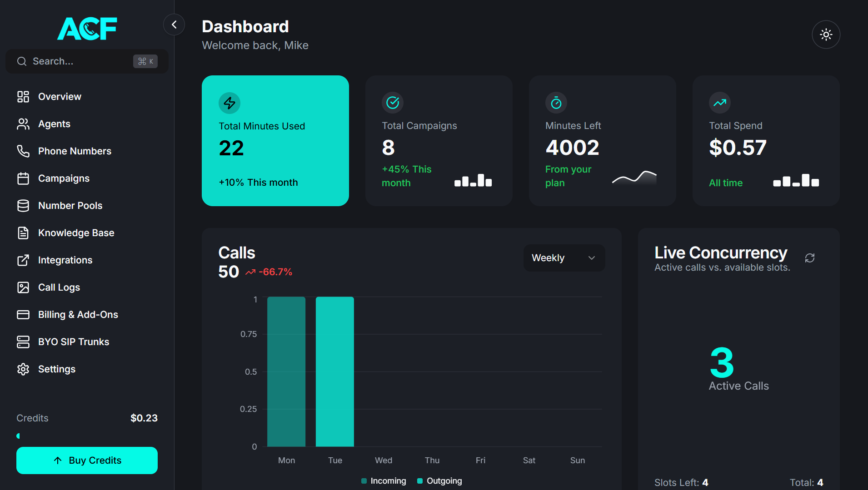868x490 pixels.
Task: Collapse the sidebar using the chevron button
Action: point(174,24)
